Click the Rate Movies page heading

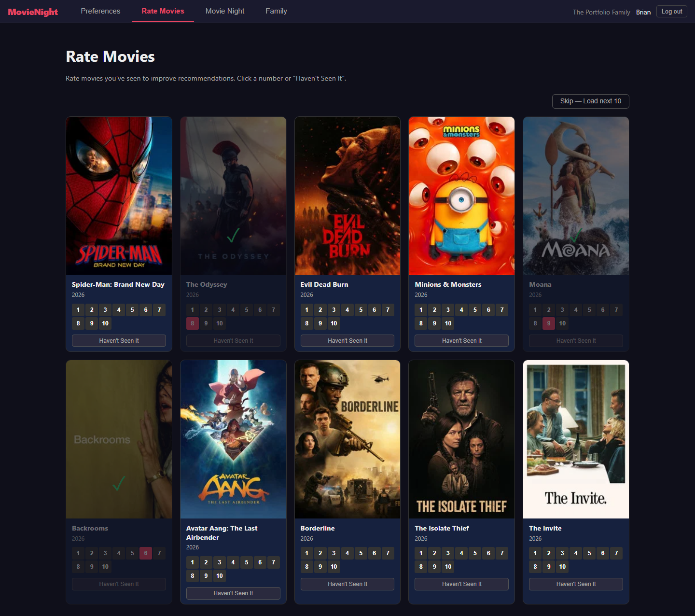click(110, 56)
